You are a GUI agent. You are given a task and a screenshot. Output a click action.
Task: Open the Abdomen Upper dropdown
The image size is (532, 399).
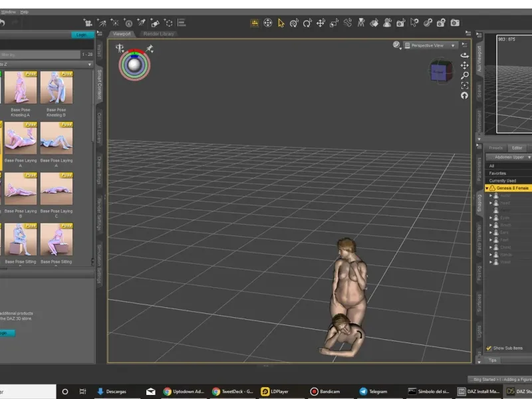[x=508, y=157]
